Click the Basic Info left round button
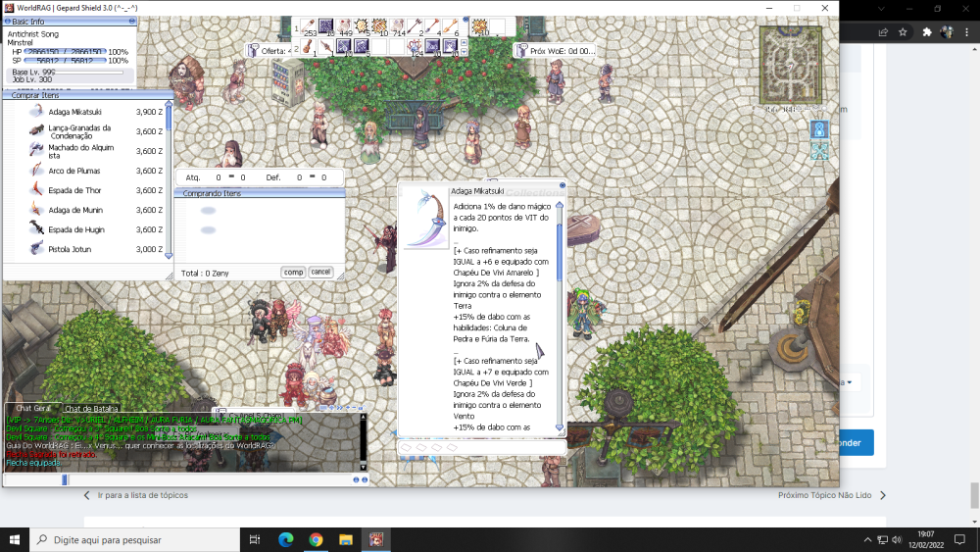Screen dimensions: 980x552 8,22
